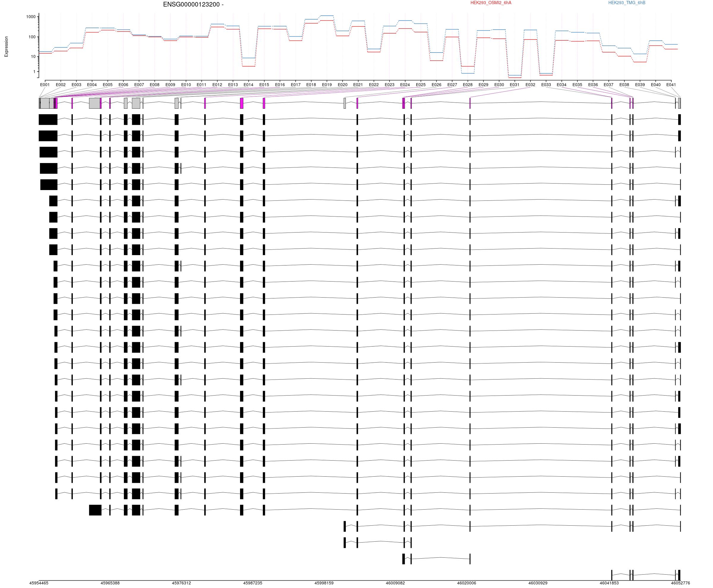713x588 pixels.
Task: Click genomic coordinate 46020006
Action: (x=467, y=583)
